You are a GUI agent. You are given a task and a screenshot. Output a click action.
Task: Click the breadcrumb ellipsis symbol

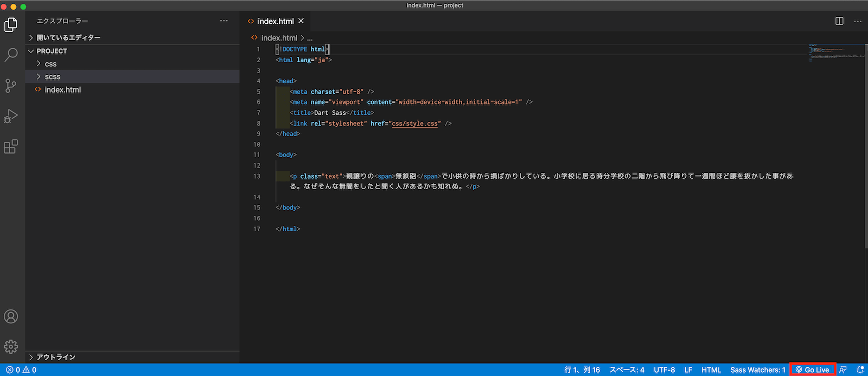310,38
